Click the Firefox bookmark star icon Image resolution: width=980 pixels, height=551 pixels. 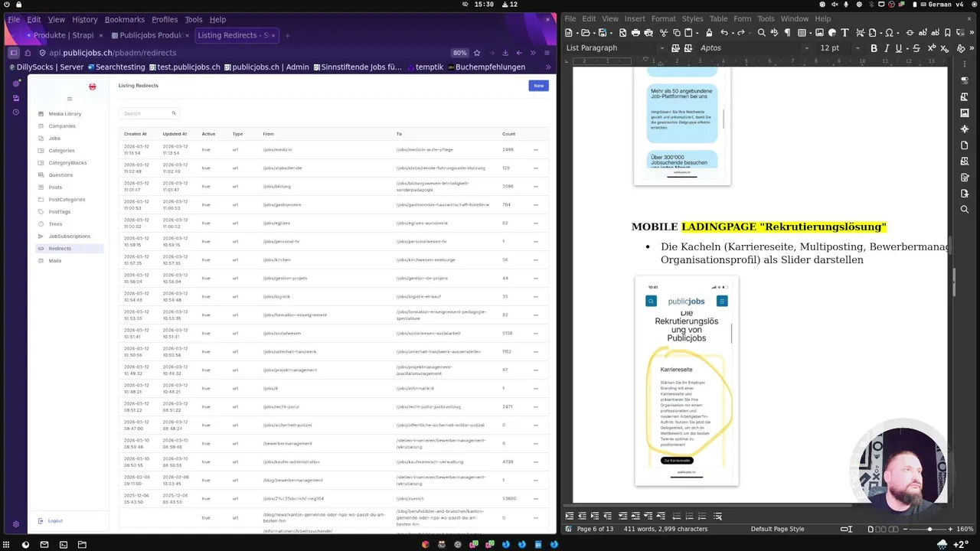(477, 53)
